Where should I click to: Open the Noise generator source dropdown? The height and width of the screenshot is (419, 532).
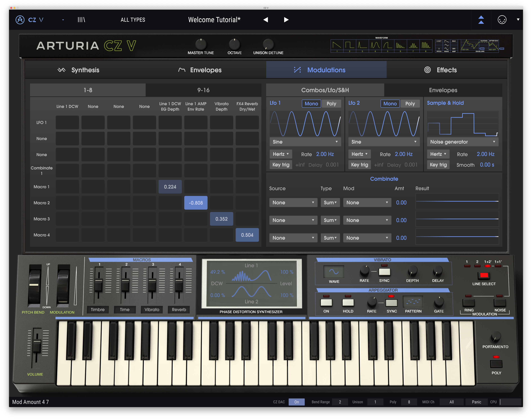pyautogui.click(x=463, y=142)
